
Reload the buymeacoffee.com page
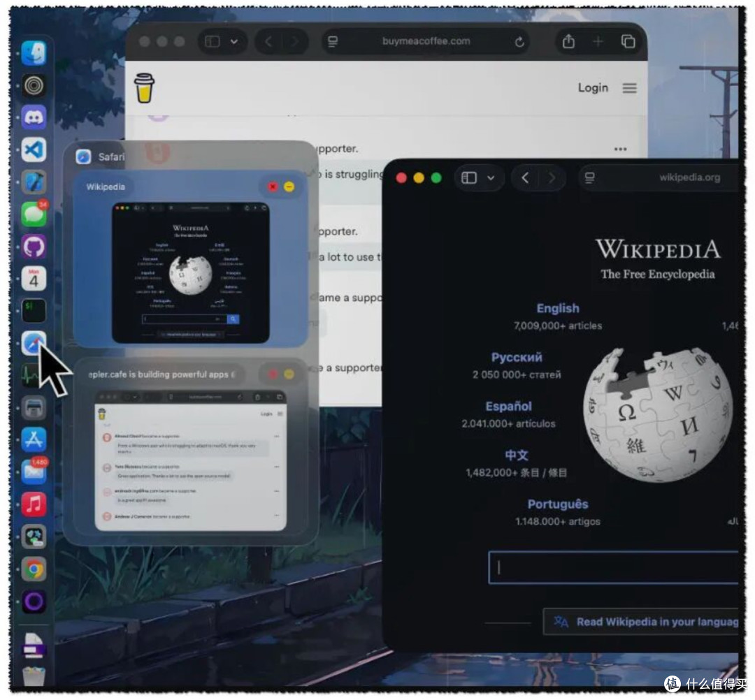pyautogui.click(x=519, y=42)
